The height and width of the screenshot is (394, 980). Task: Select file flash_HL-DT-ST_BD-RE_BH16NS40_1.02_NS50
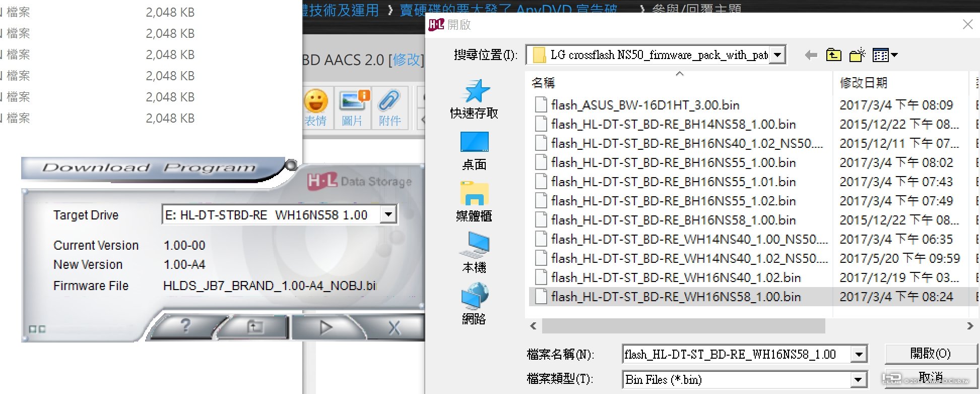687,143
